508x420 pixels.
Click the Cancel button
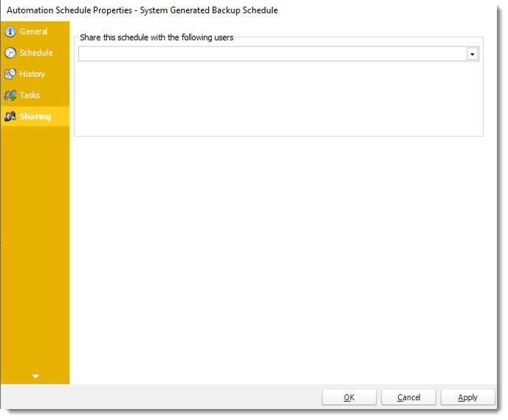point(408,397)
